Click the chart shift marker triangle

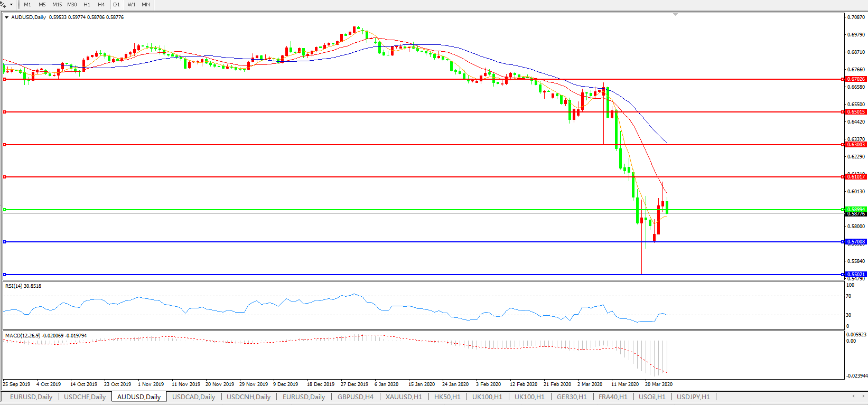coord(675,15)
